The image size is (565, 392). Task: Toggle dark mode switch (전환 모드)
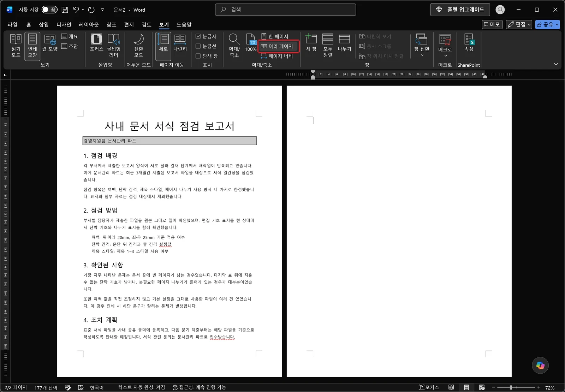click(138, 46)
